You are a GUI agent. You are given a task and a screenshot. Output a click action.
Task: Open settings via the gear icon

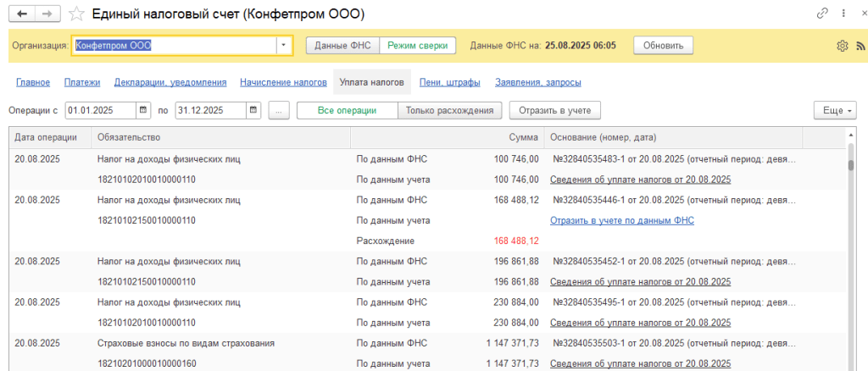click(842, 46)
